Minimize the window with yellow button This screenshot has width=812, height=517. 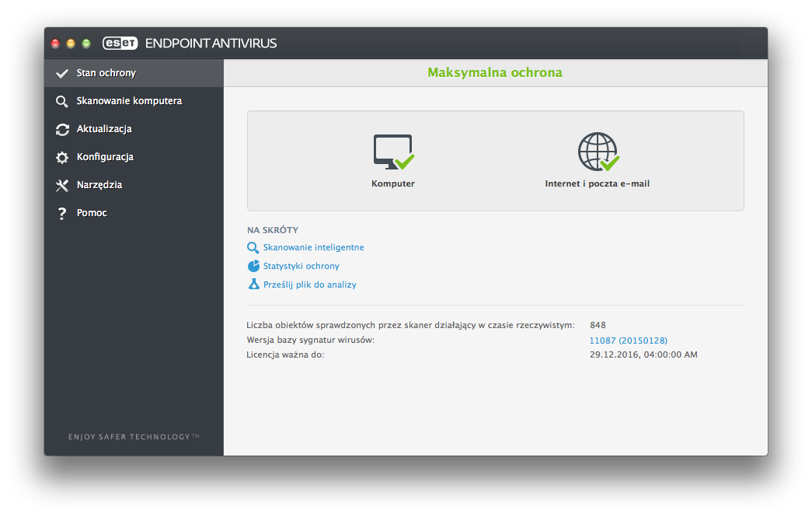[x=71, y=44]
